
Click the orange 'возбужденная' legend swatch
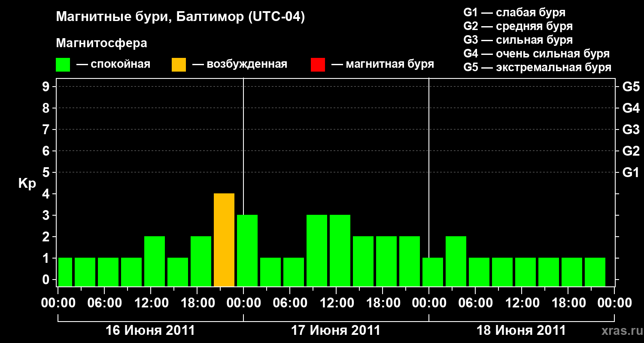[x=179, y=64]
